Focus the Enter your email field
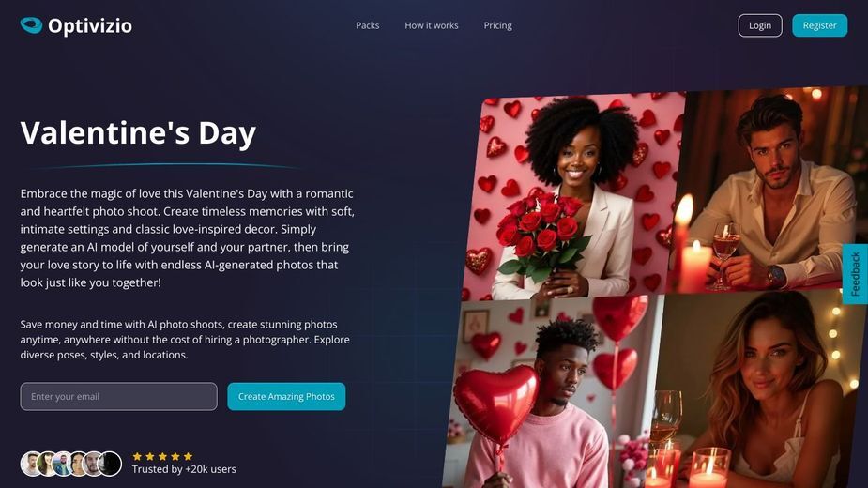The image size is (868, 488). [x=118, y=397]
